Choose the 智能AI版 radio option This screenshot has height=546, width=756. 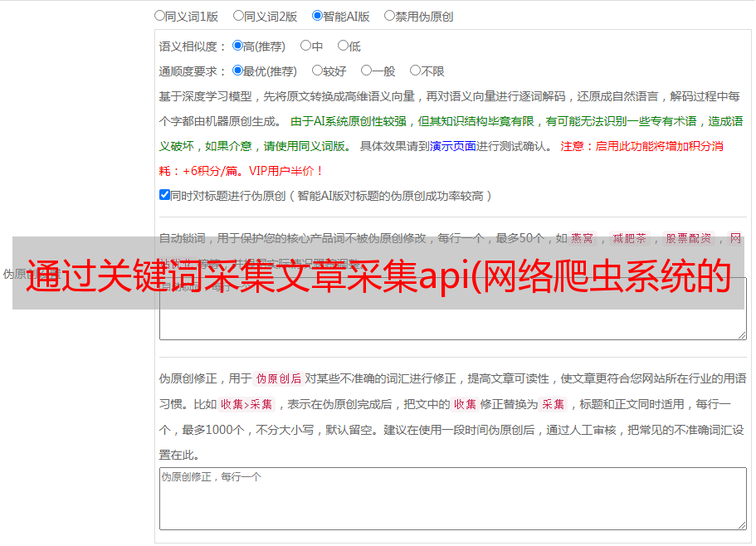pyautogui.click(x=317, y=16)
